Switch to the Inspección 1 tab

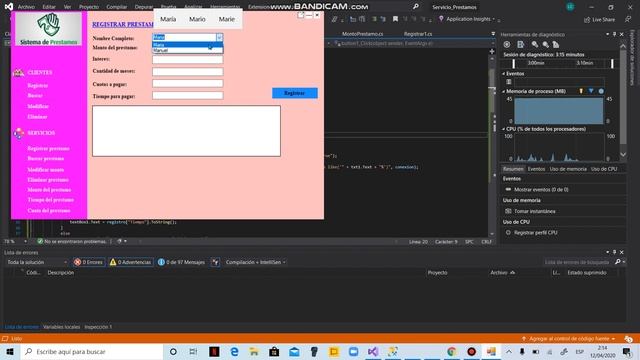tap(98, 327)
